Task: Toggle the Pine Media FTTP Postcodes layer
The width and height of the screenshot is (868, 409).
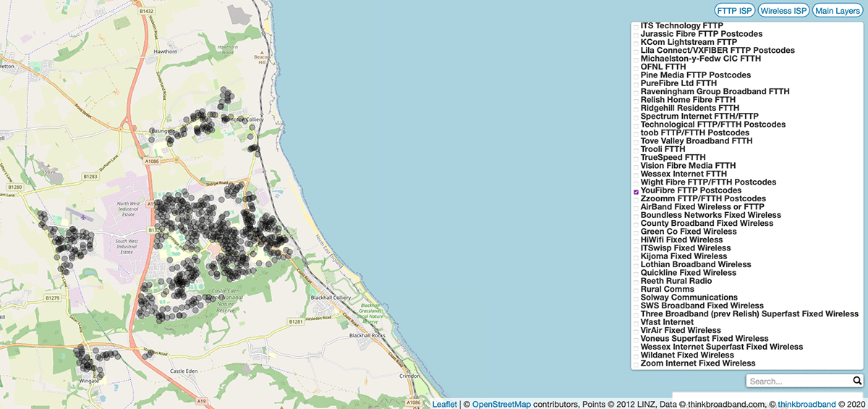Action: pyautogui.click(x=636, y=76)
